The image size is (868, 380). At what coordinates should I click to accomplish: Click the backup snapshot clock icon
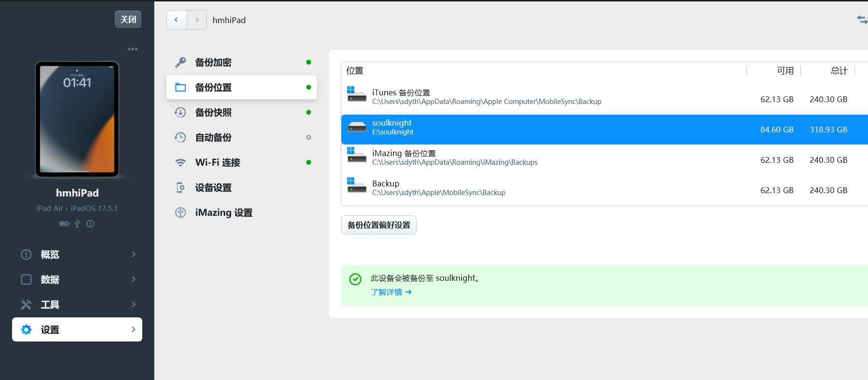180,113
